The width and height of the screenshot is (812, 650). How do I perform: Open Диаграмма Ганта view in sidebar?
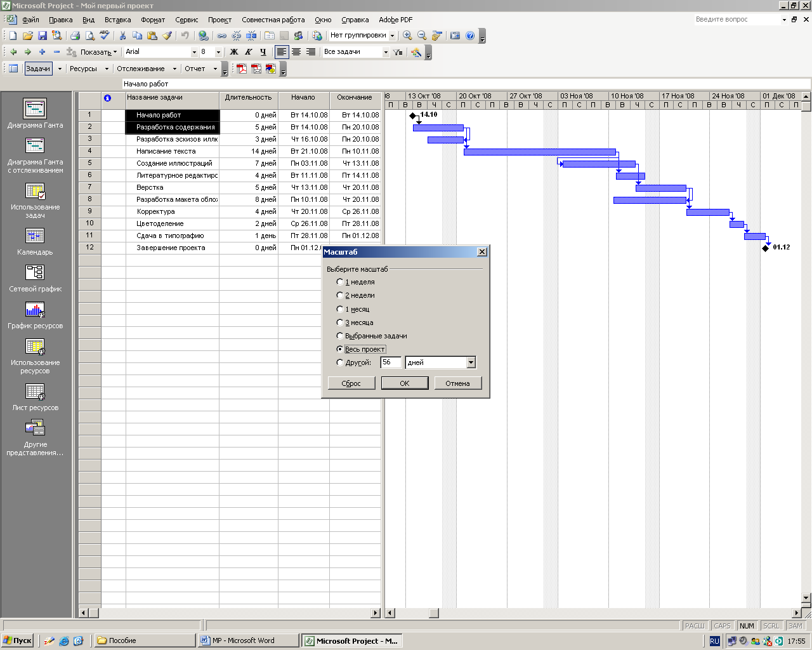(35, 114)
